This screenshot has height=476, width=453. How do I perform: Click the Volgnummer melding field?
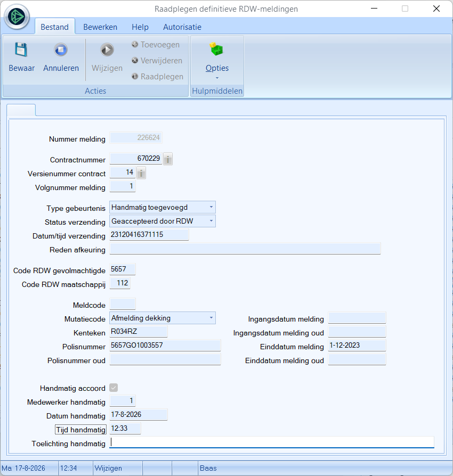[123, 186]
